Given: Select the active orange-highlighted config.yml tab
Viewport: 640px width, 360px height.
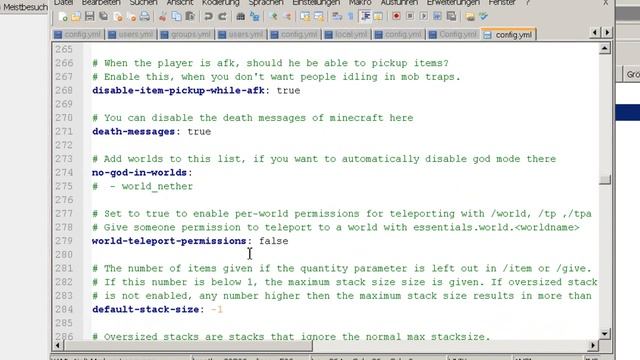Looking at the screenshot, I should 509,35.
